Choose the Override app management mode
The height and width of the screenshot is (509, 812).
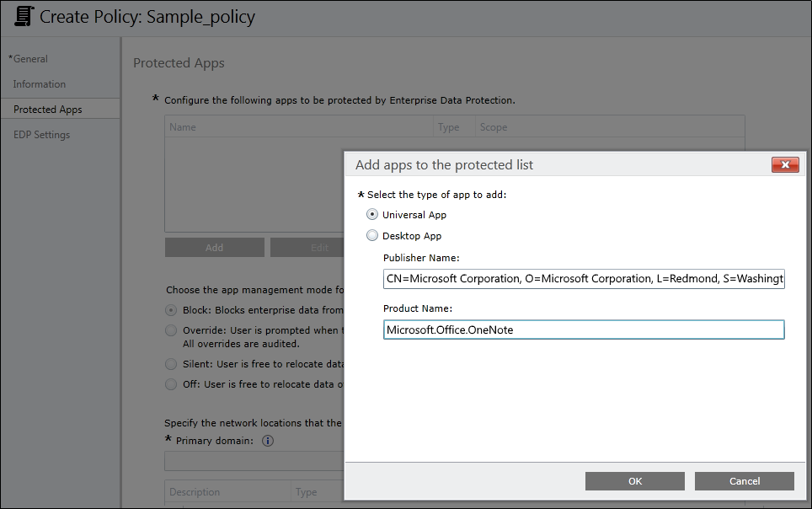pos(172,330)
